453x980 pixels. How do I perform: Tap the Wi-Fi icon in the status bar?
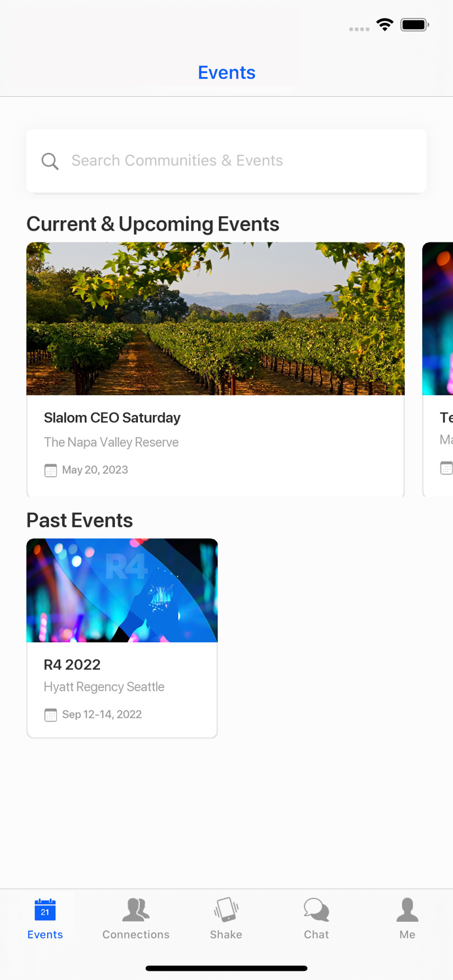[x=384, y=24]
